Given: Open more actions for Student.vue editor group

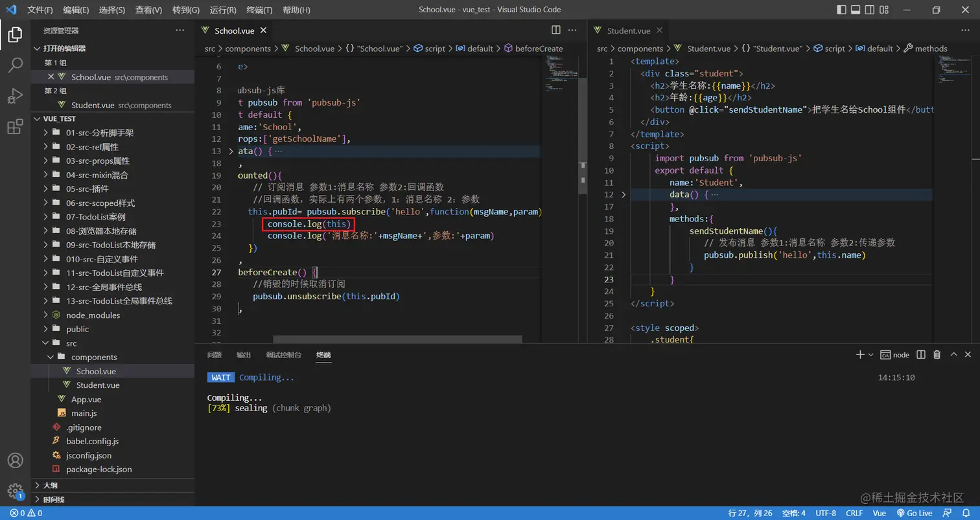Looking at the screenshot, I should pos(964,30).
